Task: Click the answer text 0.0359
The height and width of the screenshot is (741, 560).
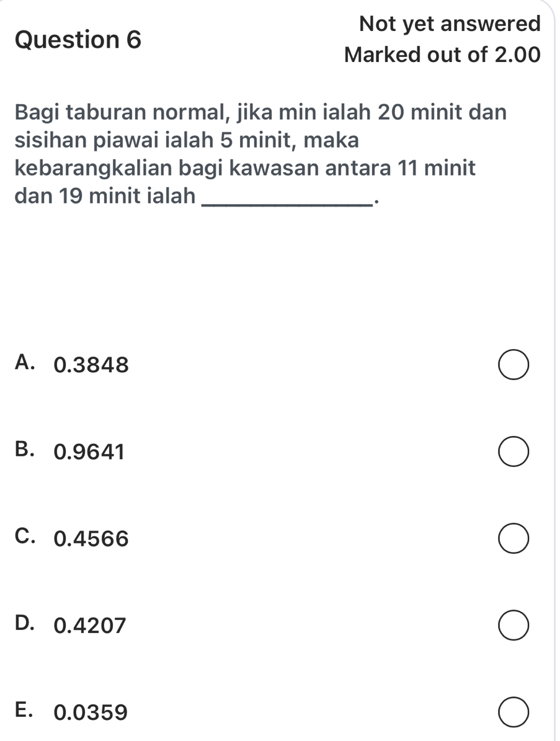Action: click(x=91, y=712)
